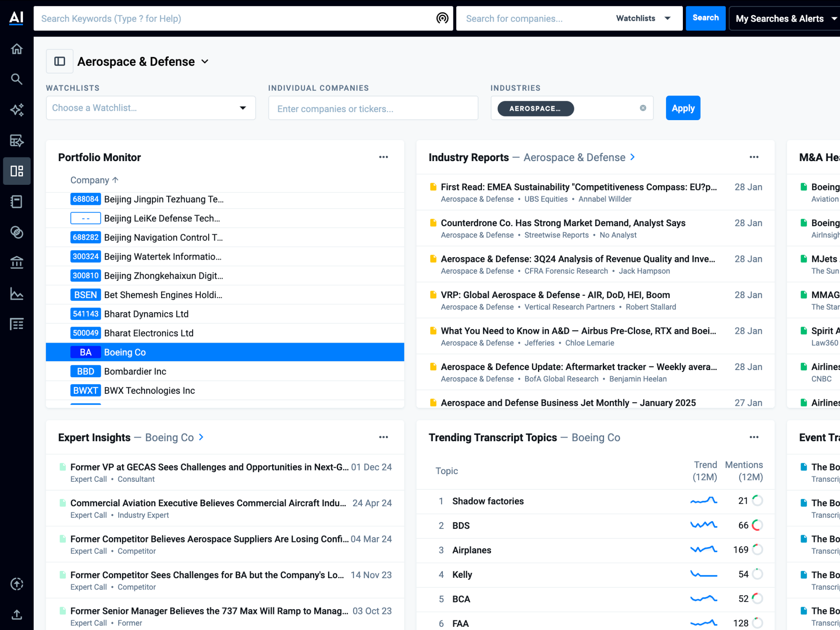
Task: Expand the Aerospace & Defense dashboard dropdown
Action: (205, 61)
